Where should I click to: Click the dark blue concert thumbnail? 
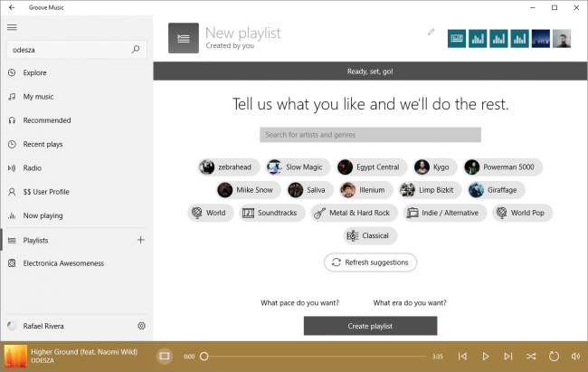click(541, 38)
